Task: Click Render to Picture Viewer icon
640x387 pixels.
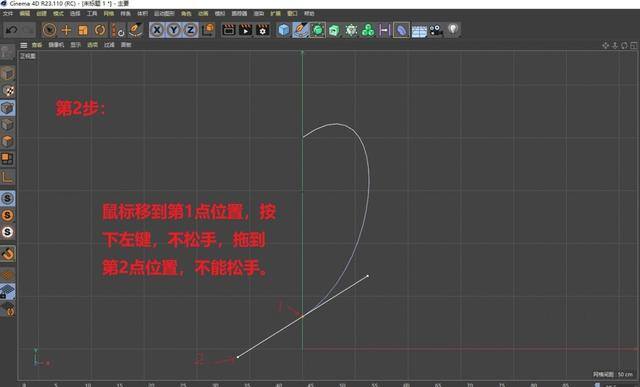Action: [x=245, y=30]
